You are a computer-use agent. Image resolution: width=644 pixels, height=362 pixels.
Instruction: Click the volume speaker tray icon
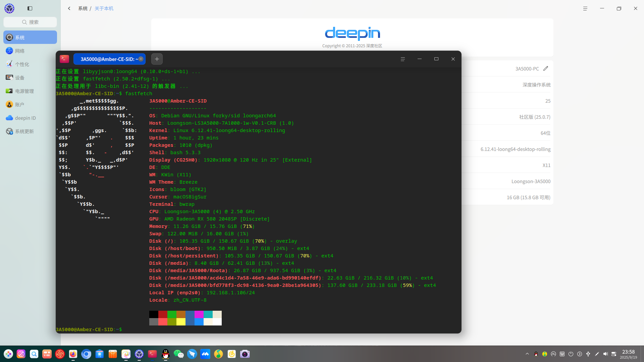[605, 354]
